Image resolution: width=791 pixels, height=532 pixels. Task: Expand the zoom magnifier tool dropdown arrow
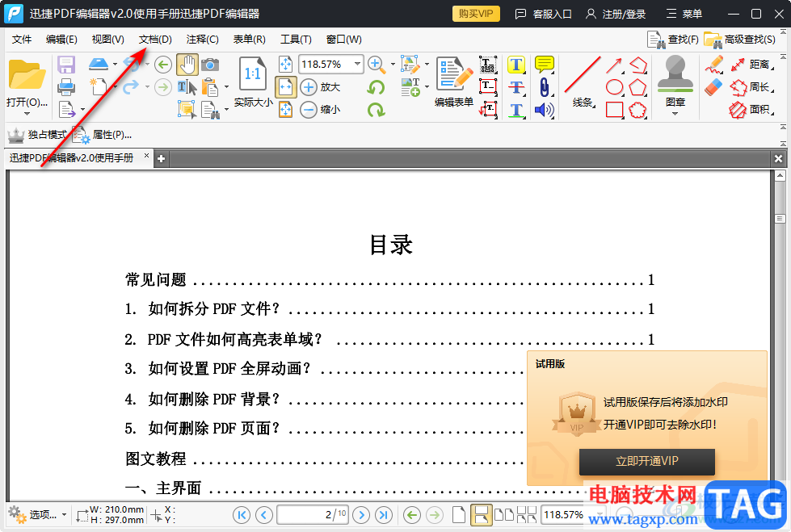[393, 65]
